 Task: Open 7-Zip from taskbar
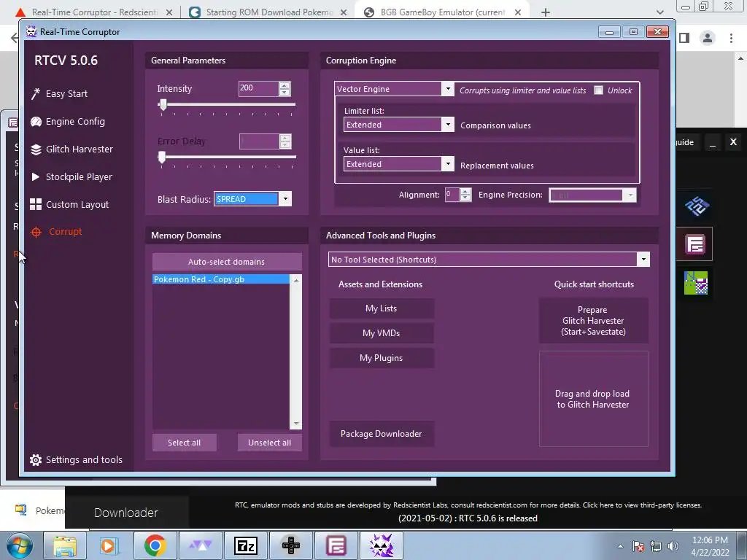click(245, 545)
